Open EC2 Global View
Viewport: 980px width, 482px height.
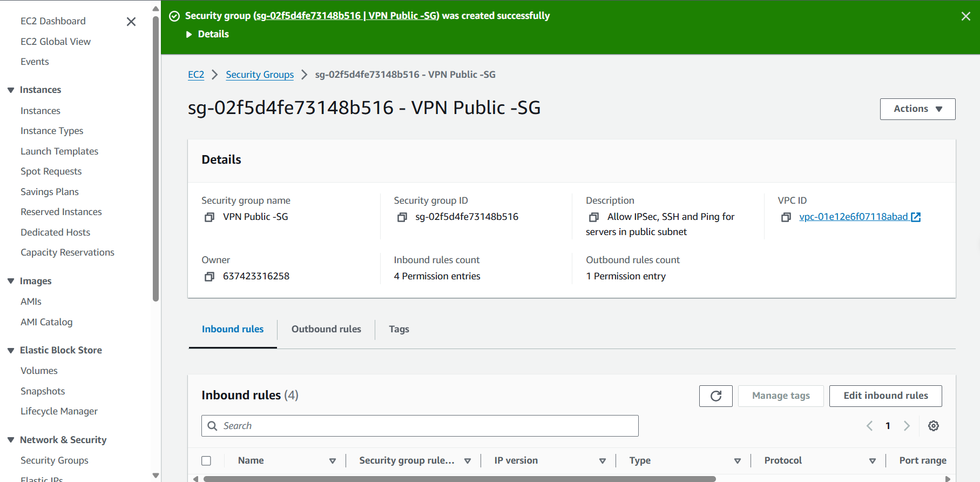pyautogui.click(x=56, y=42)
